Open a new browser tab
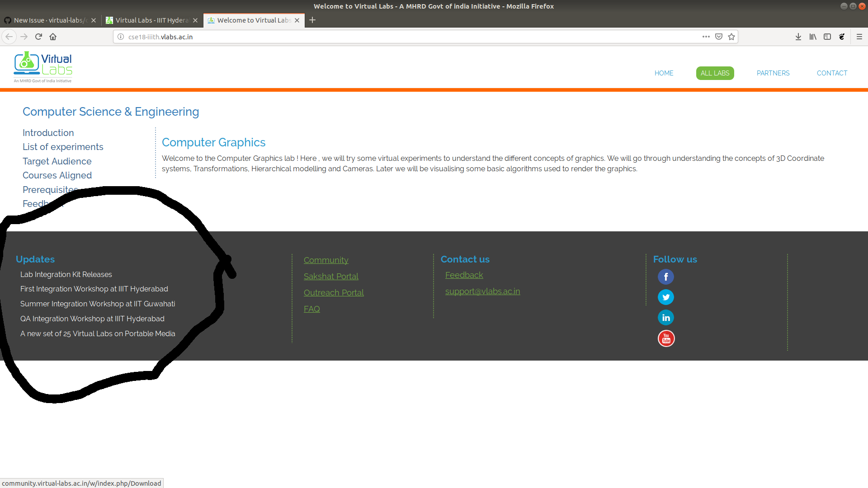868x488 pixels. pos(312,20)
